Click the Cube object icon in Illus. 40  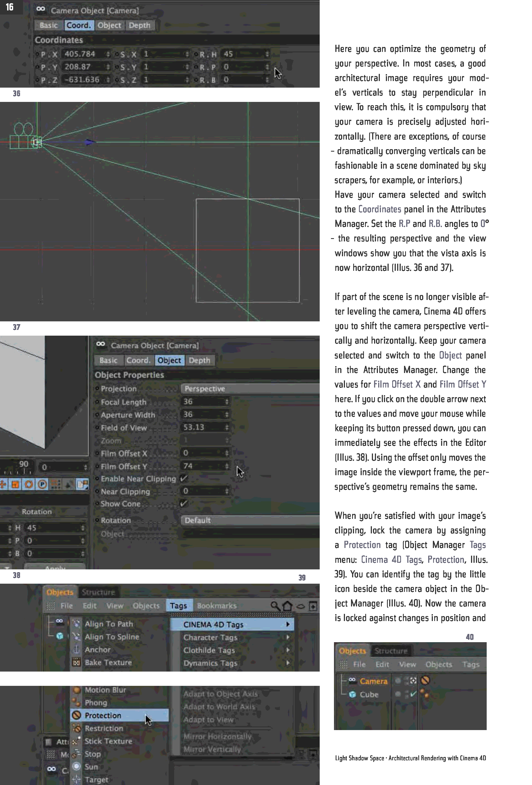(352, 694)
